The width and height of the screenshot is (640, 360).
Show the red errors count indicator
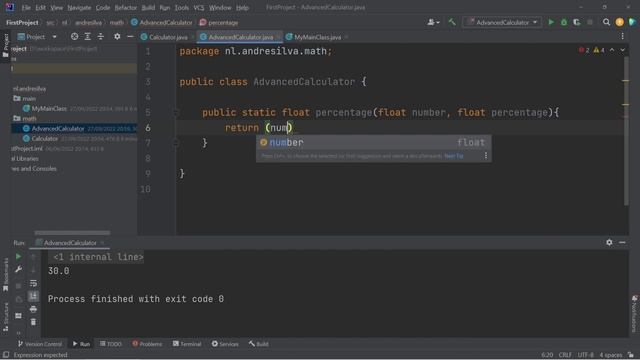click(x=584, y=50)
